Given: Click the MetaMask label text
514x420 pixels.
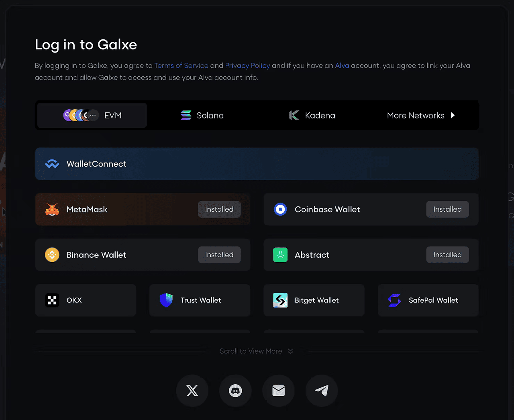Looking at the screenshot, I should pos(87,209).
